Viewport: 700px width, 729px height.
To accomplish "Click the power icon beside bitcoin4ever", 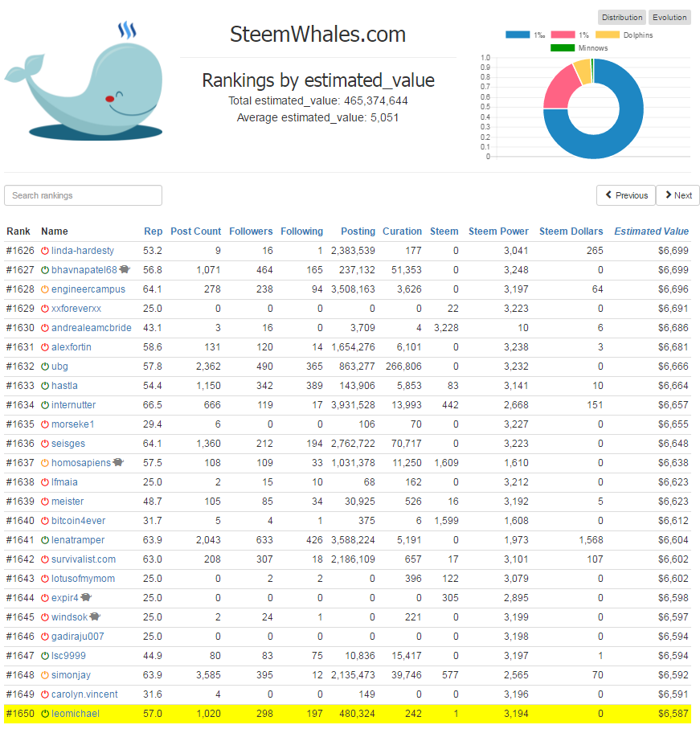I will 45,521.
